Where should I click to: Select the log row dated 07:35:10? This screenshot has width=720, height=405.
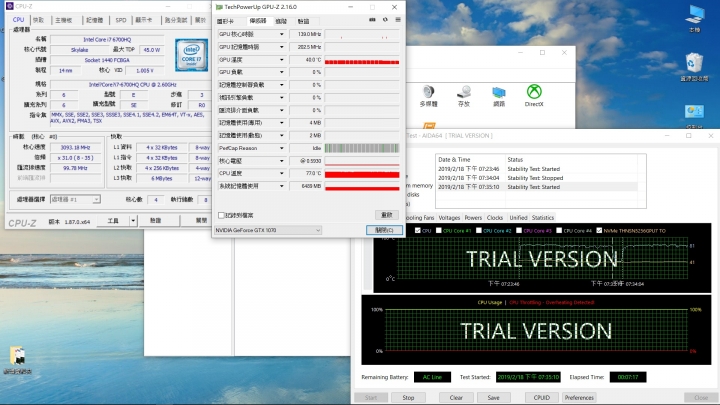tap(536, 187)
